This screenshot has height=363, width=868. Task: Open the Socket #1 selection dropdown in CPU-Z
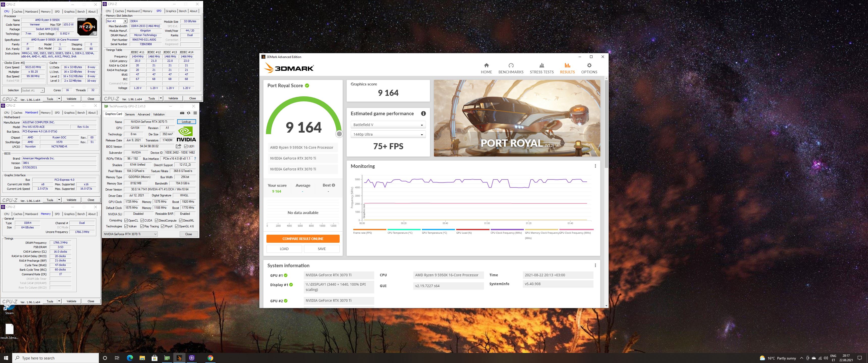tap(33, 90)
